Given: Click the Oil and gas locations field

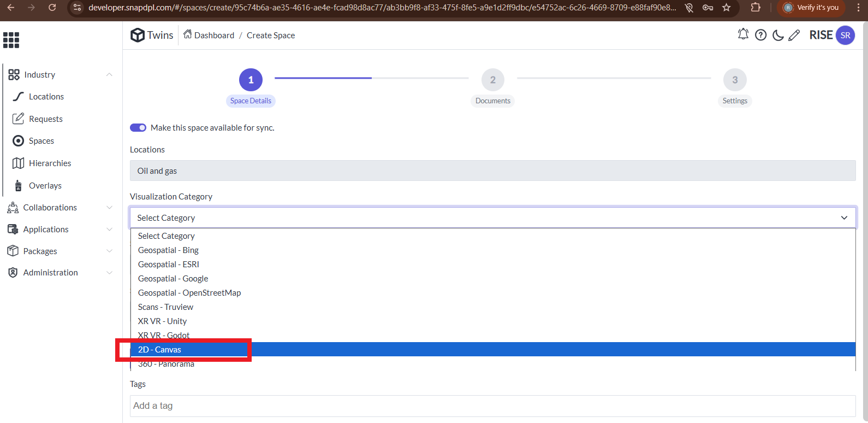Looking at the screenshot, I should click(493, 171).
